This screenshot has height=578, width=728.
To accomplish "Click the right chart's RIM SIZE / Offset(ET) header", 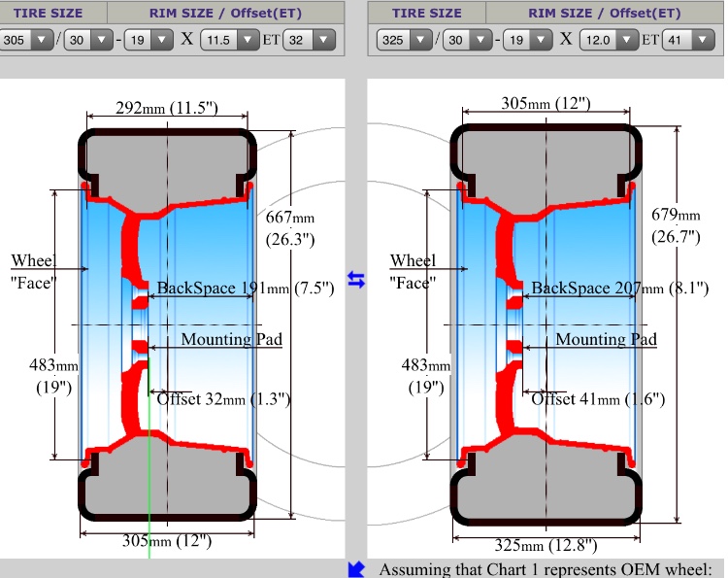I will tap(604, 13).
